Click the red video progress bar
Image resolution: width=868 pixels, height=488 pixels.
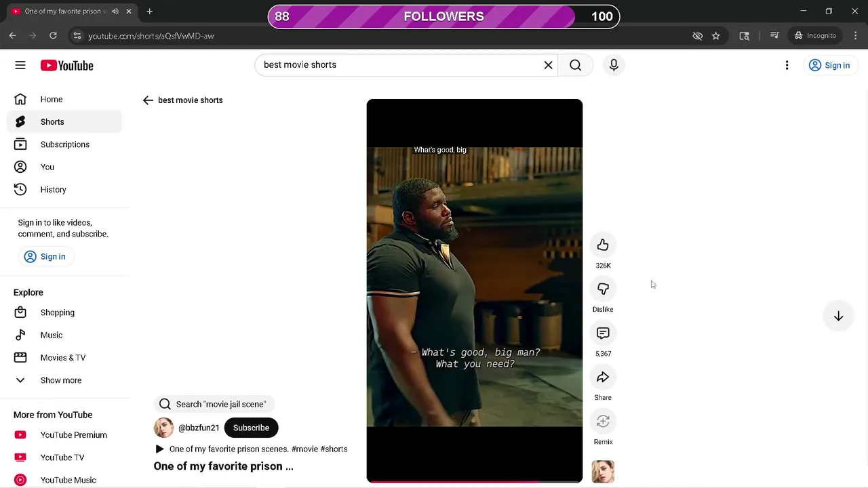[475, 482]
